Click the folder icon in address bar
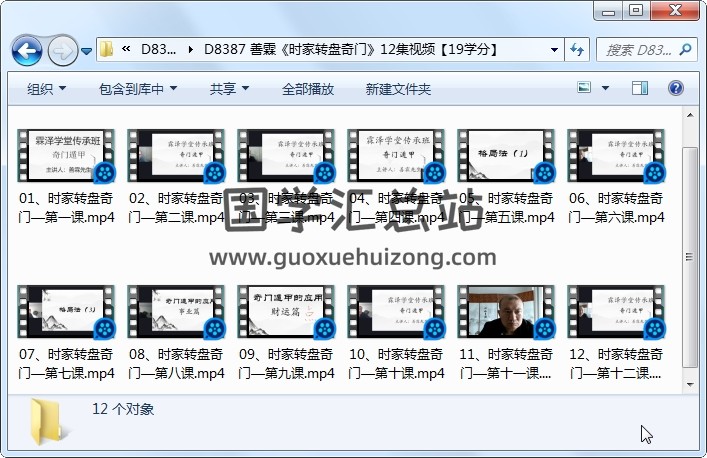Image resolution: width=707 pixels, height=458 pixels. 106,49
